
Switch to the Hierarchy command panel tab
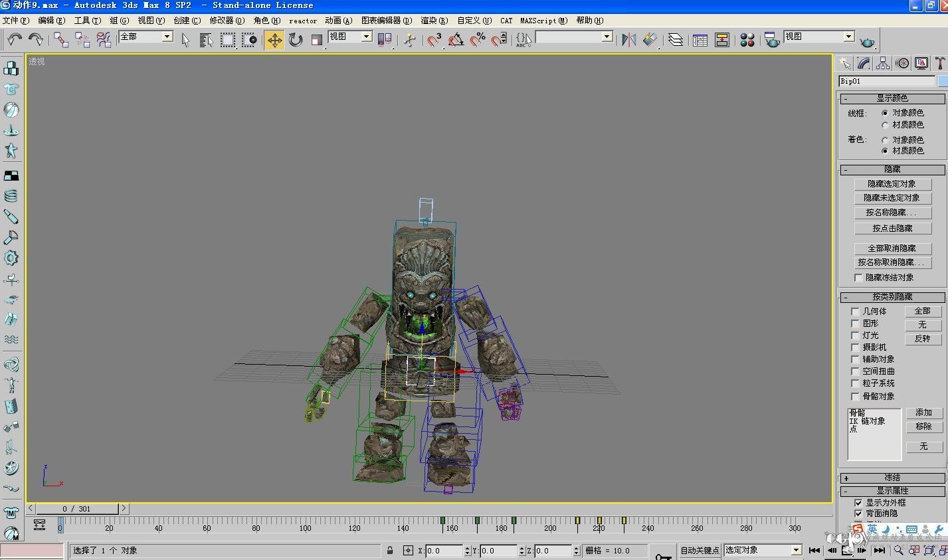tap(883, 63)
